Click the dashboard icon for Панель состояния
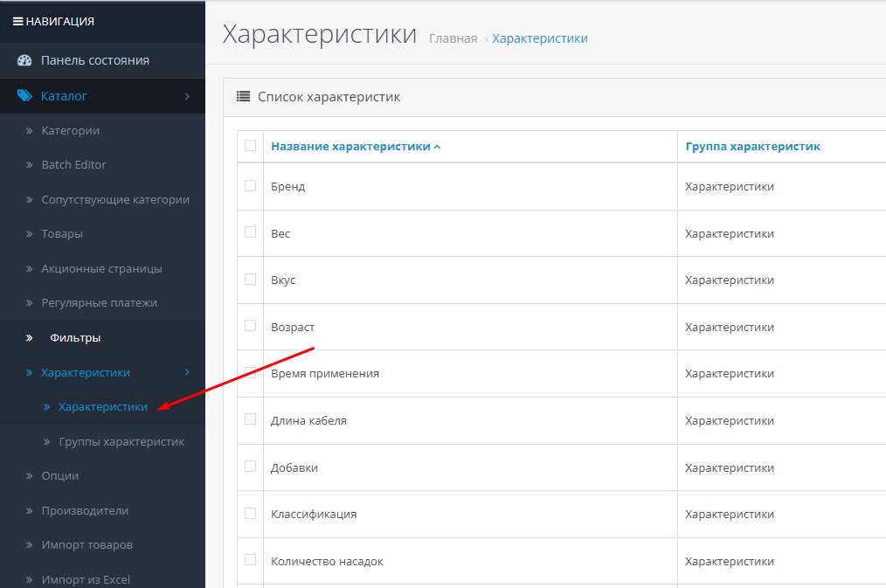This screenshot has height=588, width=886. (24, 60)
